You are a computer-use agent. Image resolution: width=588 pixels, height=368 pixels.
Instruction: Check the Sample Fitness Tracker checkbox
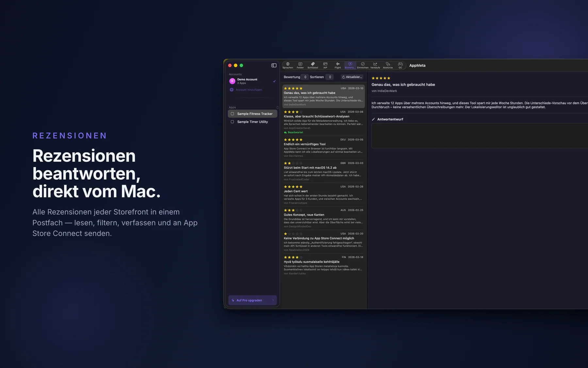click(x=232, y=114)
